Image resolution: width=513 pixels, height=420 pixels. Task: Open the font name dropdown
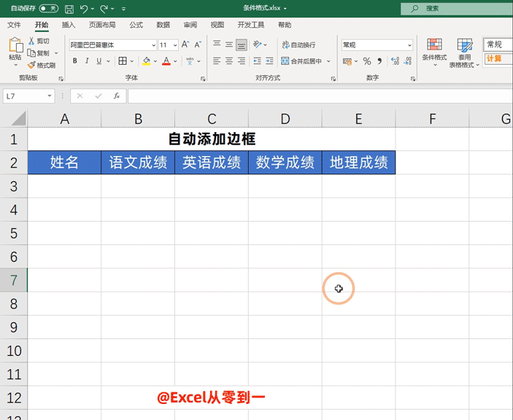click(x=153, y=45)
